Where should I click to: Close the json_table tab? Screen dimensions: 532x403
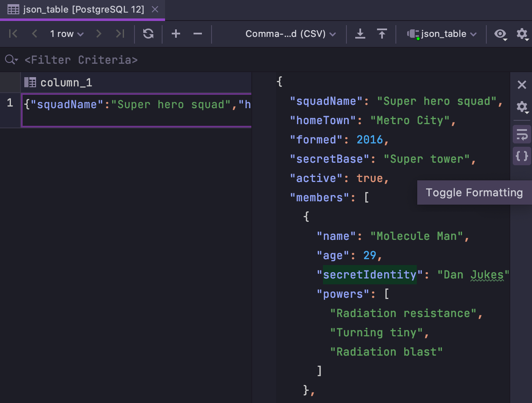(x=155, y=9)
